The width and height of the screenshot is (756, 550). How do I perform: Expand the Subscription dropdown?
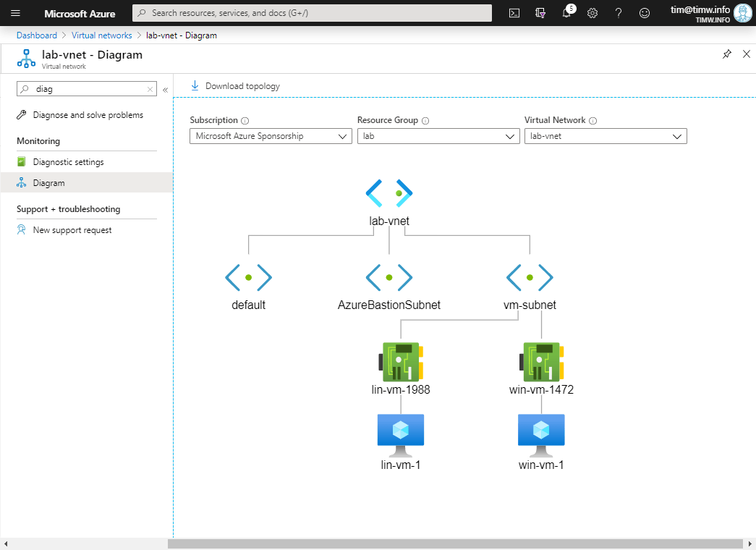(271, 136)
